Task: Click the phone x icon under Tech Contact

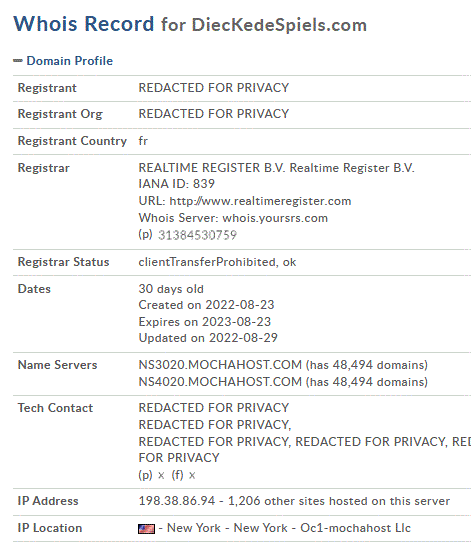Action: pos(161,476)
